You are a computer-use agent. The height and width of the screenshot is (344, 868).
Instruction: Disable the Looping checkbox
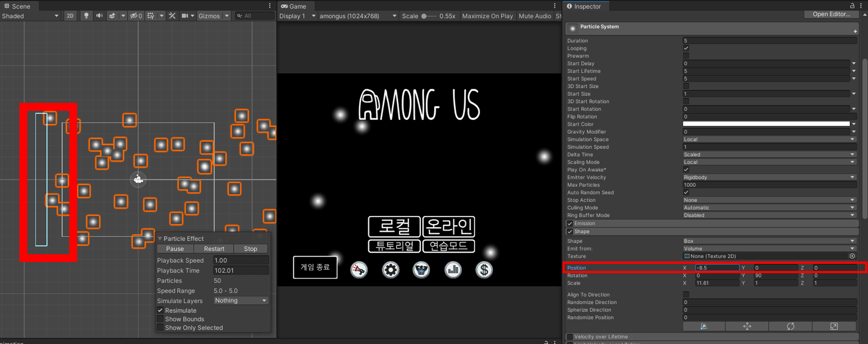[686, 49]
